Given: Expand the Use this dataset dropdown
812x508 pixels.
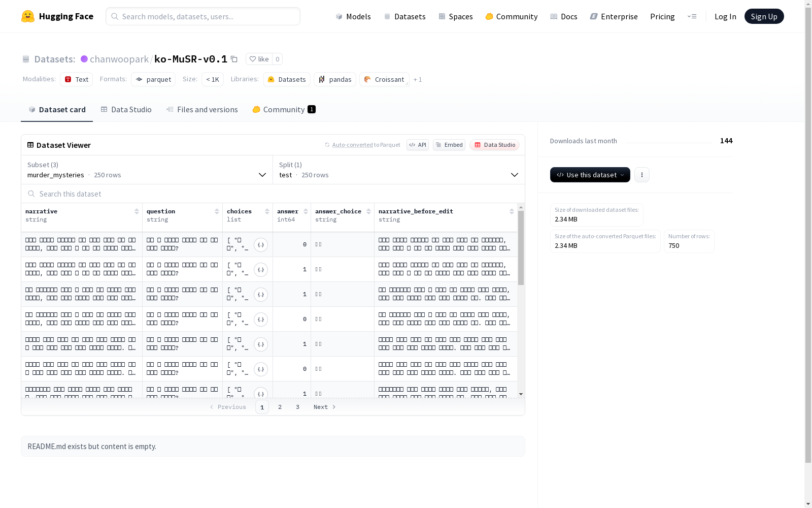Looking at the screenshot, I should pyautogui.click(x=590, y=175).
